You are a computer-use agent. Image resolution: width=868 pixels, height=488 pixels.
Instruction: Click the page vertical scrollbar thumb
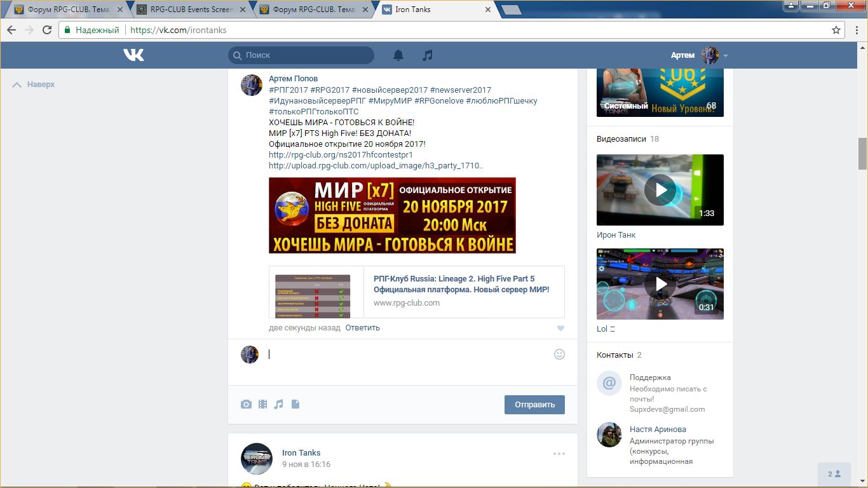862,153
